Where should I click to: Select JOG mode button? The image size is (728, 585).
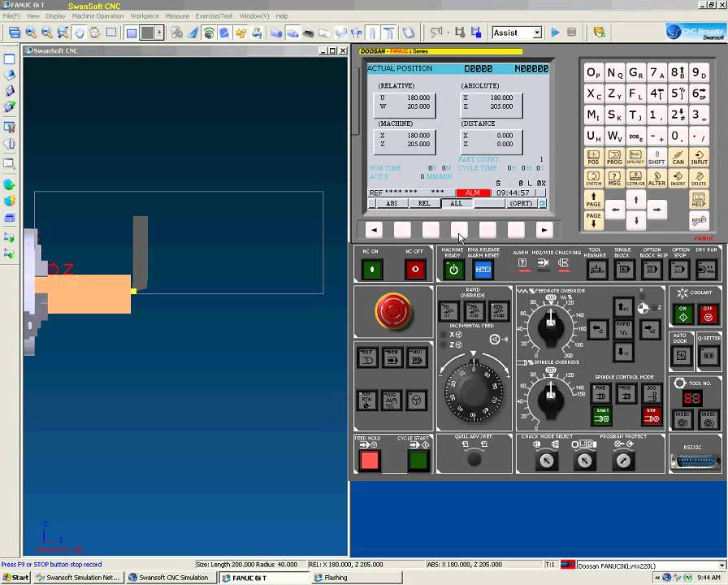[392, 401]
